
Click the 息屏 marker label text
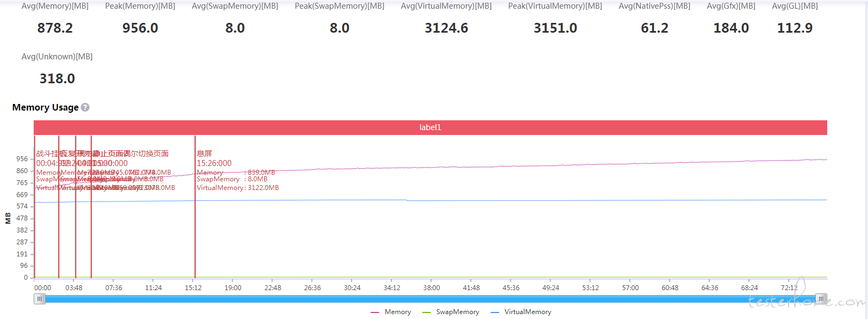[204, 154]
